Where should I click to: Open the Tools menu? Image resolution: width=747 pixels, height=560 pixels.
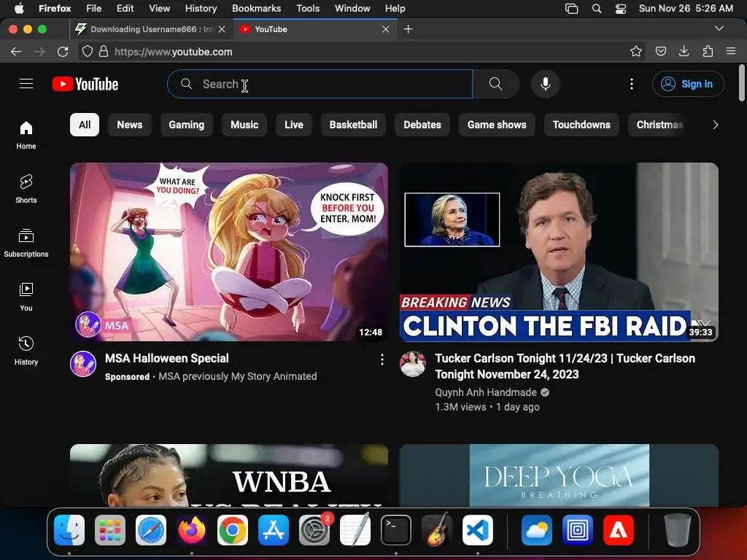[308, 8]
